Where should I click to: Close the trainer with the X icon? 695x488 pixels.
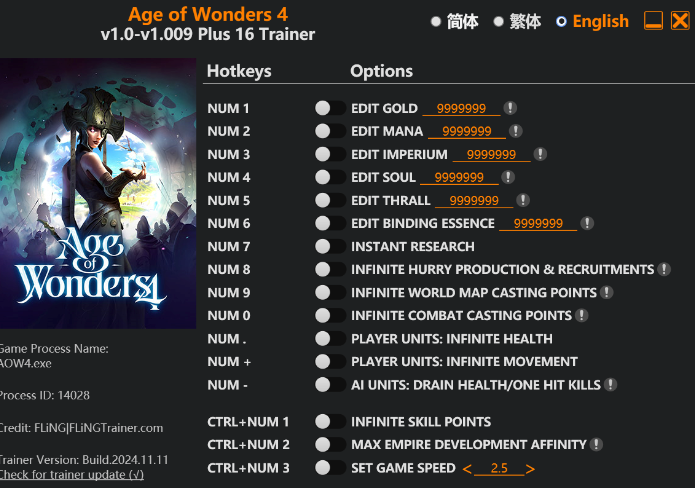click(x=680, y=21)
